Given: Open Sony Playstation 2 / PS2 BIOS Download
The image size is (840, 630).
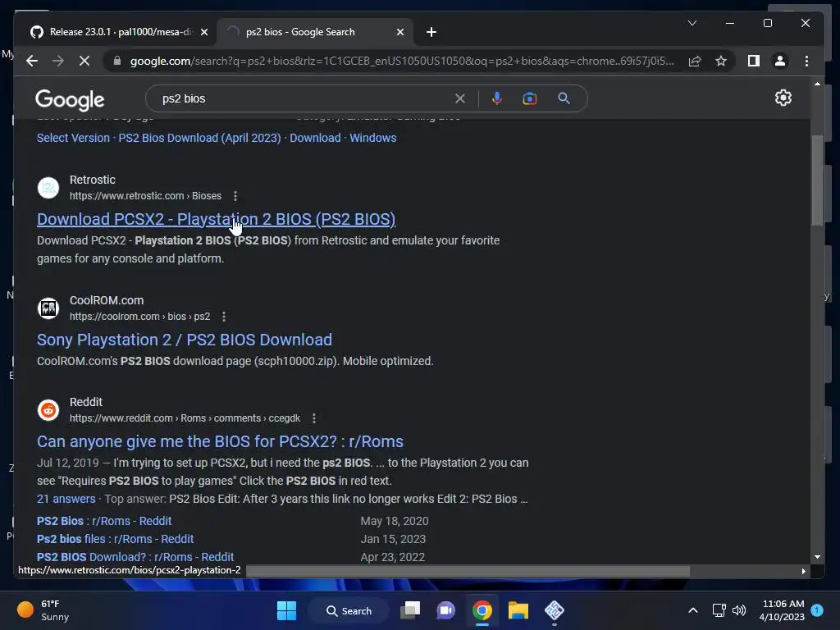Looking at the screenshot, I should (x=185, y=340).
